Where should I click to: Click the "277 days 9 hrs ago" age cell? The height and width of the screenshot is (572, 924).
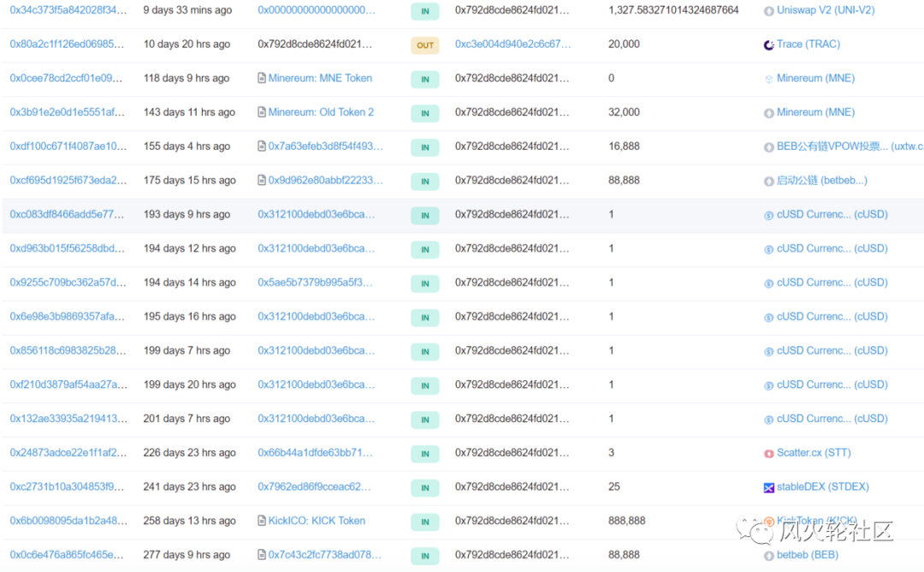pyautogui.click(x=187, y=555)
